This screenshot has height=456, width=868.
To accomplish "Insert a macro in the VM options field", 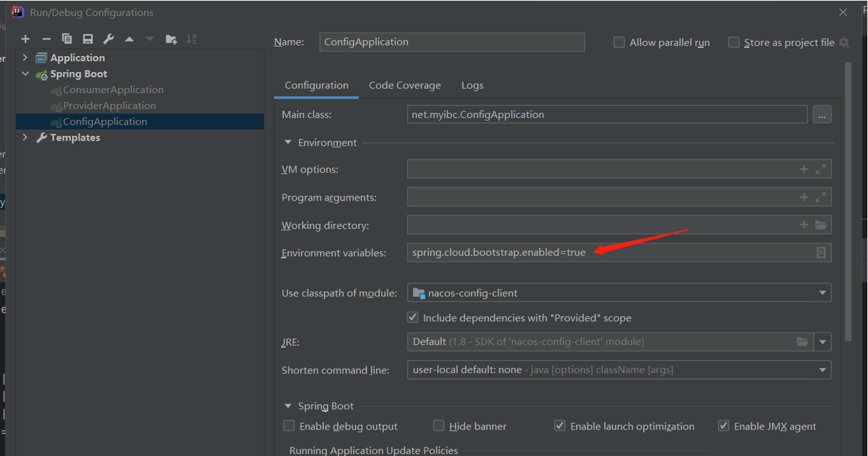I will point(804,170).
